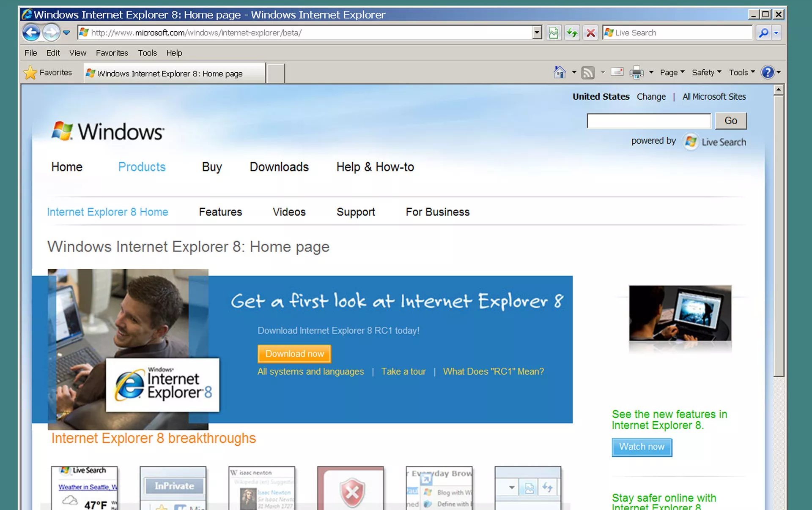Toggle Compatibility View broken-page icon

click(554, 33)
